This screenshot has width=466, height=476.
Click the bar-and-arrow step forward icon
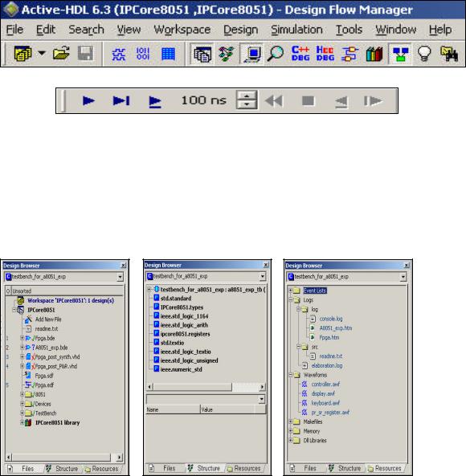(x=373, y=101)
